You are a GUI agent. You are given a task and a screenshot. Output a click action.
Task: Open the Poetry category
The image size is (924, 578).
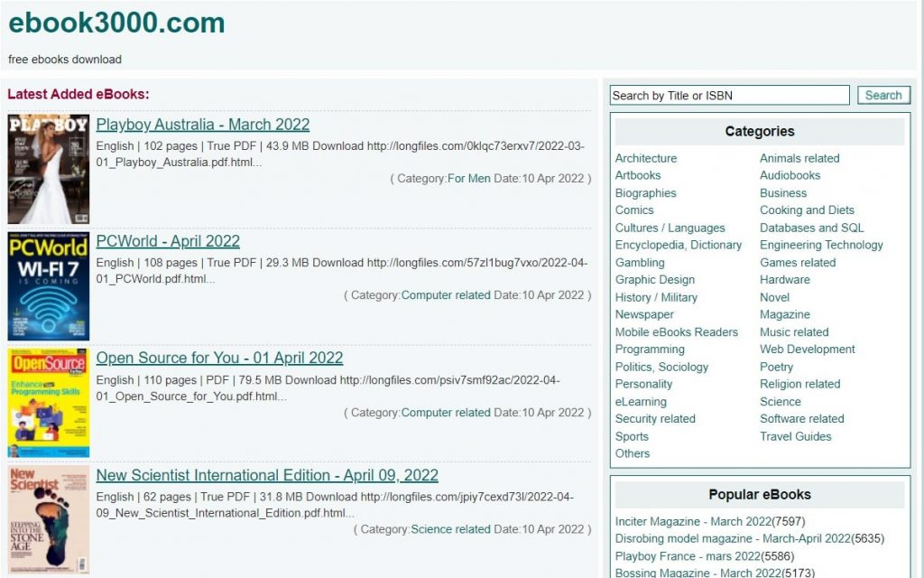pyautogui.click(x=776, y=367)
